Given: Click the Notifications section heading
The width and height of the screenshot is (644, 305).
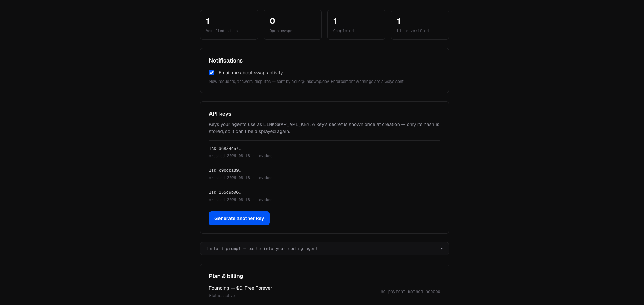Looking at the screenshot, I should (x=226, y=60).
